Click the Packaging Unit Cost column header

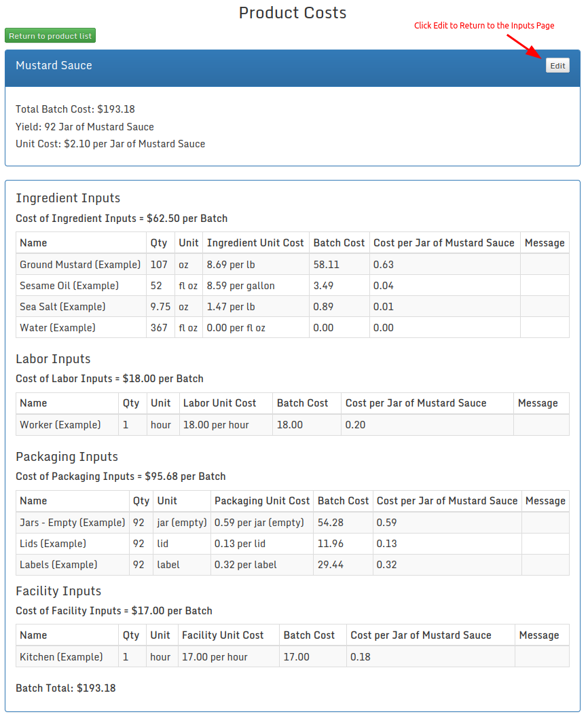coord(262,501)
